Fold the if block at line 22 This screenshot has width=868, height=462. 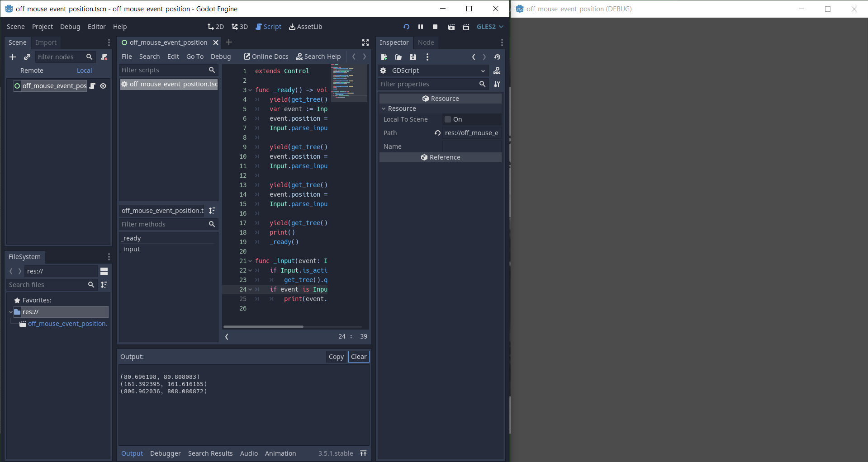tap(250, 270)
